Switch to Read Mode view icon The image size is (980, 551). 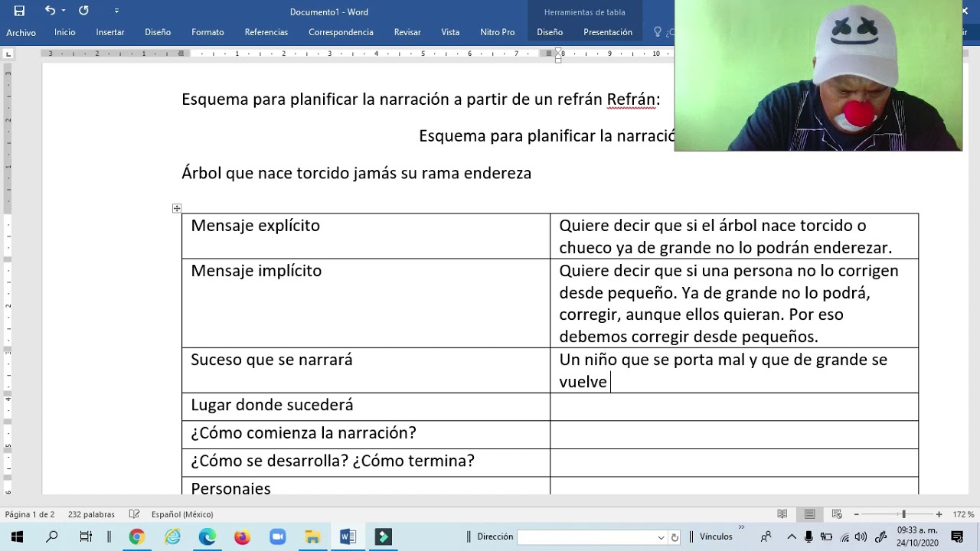(782, 514)
